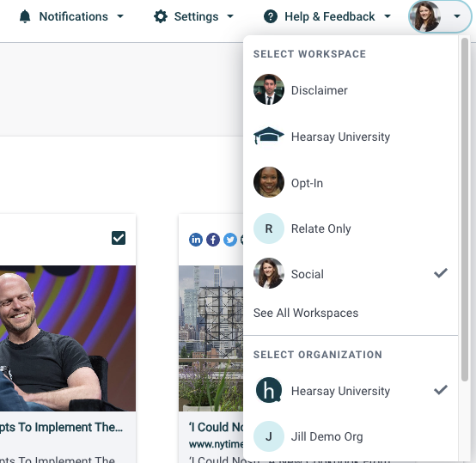Switch to the Disclaimer workspace
The image size is (476, 463).
tap(351, 90)
